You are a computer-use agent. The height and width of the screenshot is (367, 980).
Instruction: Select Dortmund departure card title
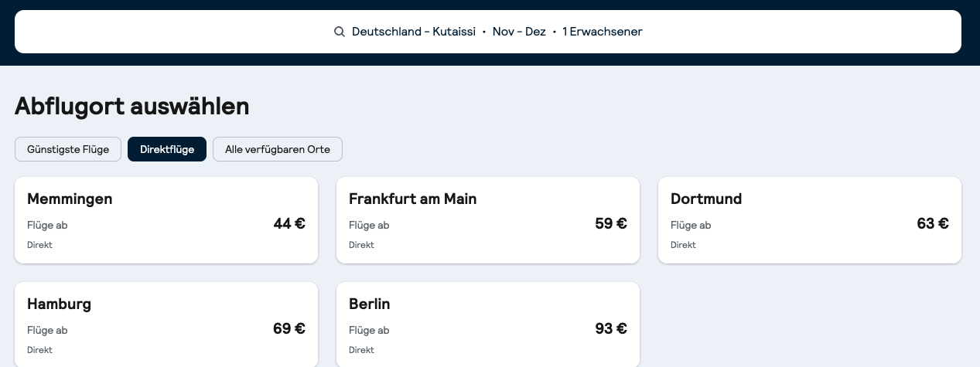pos(705,199)
